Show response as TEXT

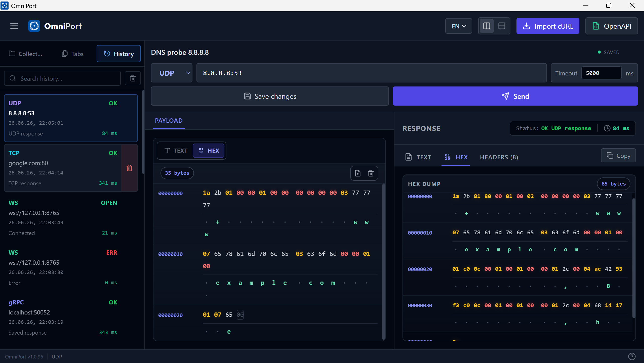click(x=419, y=157)
